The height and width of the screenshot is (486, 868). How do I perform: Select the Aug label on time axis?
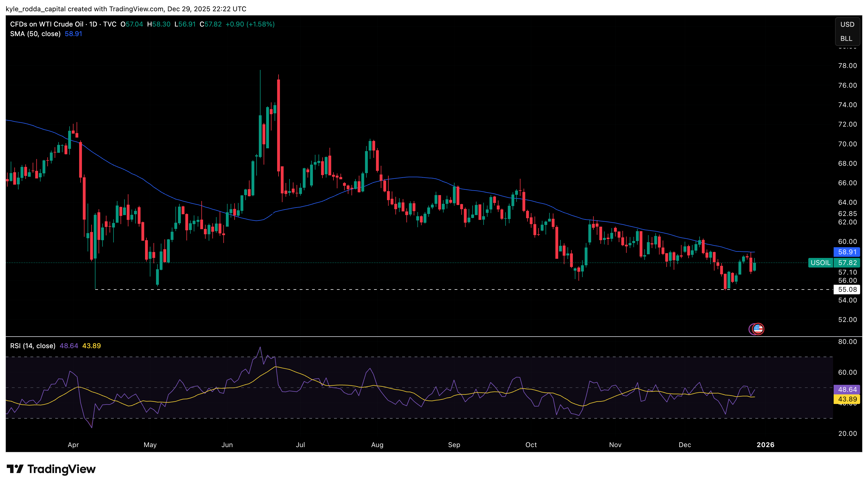click(377, 445)
